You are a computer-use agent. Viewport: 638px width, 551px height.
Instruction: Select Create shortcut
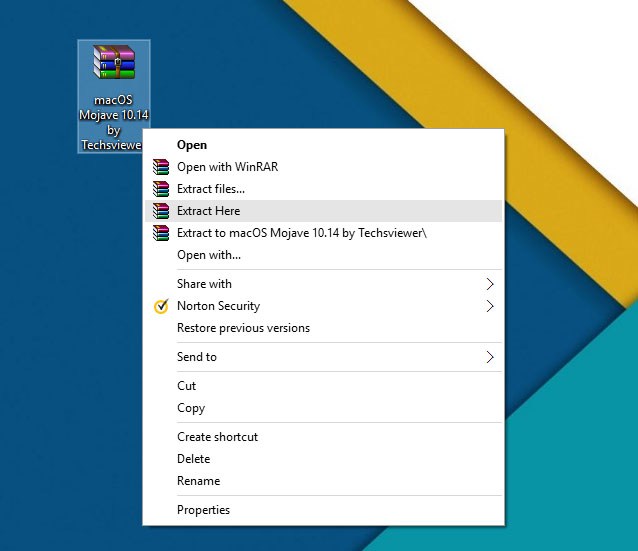point(323,437)
